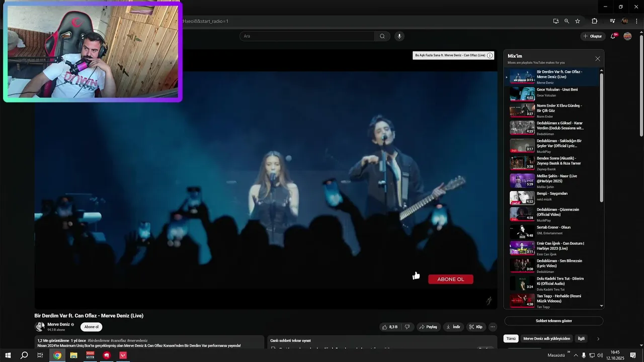Click the Oluştur create button
Viewport: 644px width, 362px height.
pyautogui.click(x=592, y=36)
